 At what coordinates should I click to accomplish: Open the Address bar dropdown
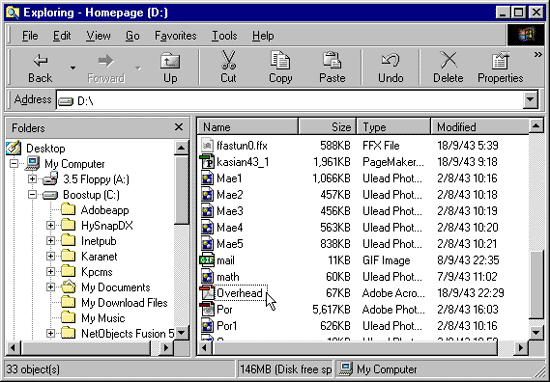coord(530,101)
